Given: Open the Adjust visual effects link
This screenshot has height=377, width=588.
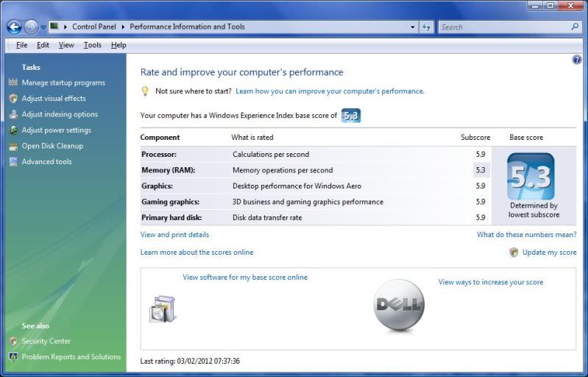Looking at the screenshot, I should [x=54, y=98].
